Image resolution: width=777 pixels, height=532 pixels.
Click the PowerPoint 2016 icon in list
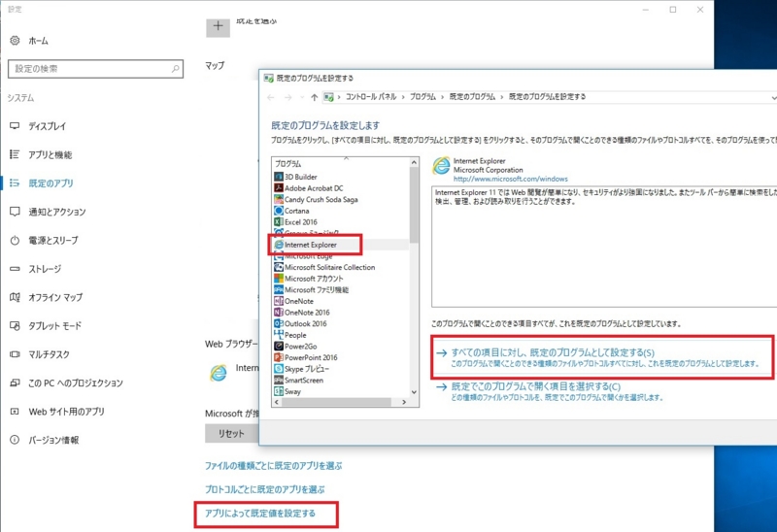coord(279,357)
